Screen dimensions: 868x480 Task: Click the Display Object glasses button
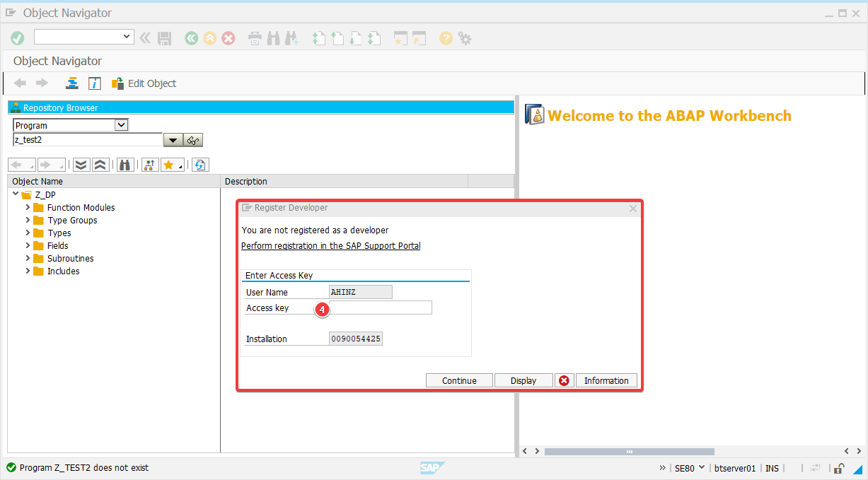pos(194,140)
